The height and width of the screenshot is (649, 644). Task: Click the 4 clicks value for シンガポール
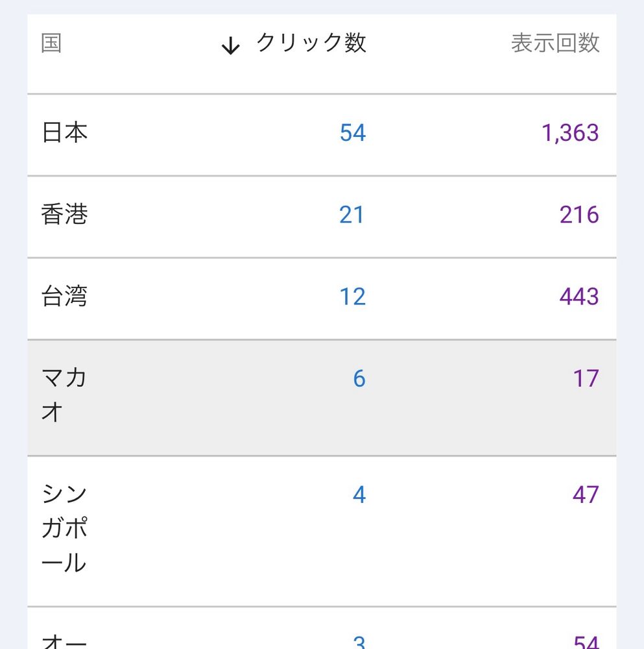359,495
